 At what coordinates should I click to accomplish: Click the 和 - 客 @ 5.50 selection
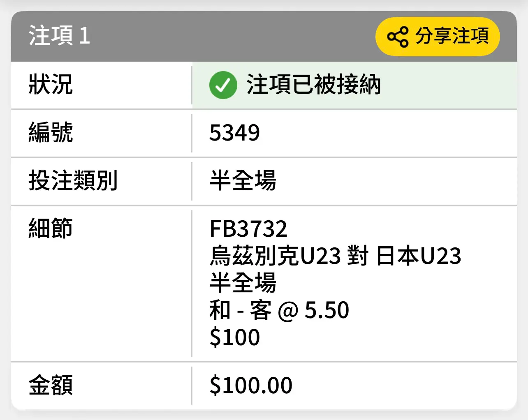[x=279, y=310]
